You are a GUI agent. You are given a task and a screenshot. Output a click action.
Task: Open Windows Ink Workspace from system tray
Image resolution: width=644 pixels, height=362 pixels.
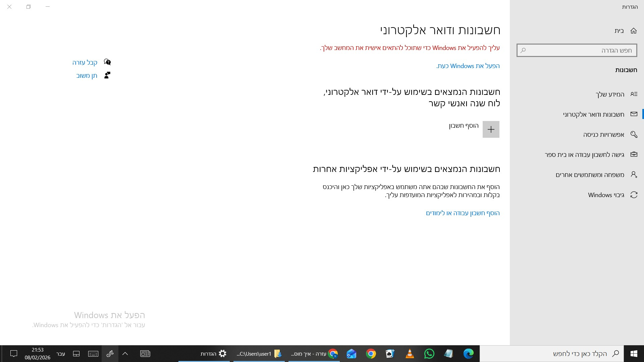point(110,354)
